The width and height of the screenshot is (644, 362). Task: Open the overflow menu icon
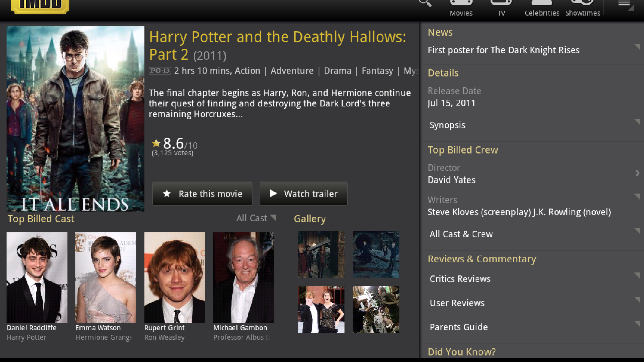pyautogui.click(x=624, y=4)
